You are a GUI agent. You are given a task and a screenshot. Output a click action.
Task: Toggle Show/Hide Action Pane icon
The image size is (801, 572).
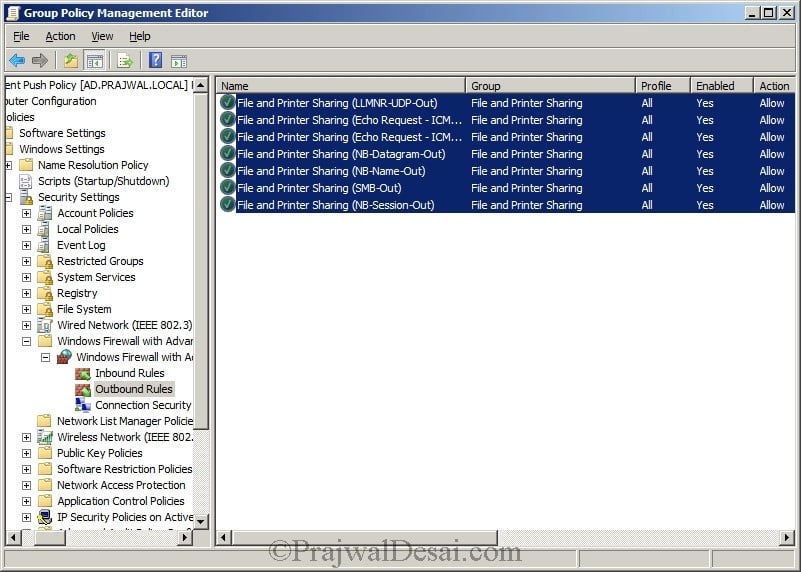click(x=179, y=61)
